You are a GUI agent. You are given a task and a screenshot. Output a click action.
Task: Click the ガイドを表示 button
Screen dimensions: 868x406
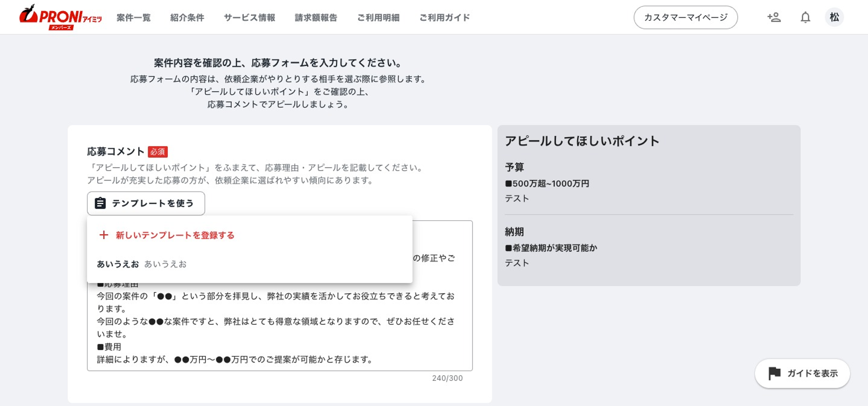[x=802, y=373]
